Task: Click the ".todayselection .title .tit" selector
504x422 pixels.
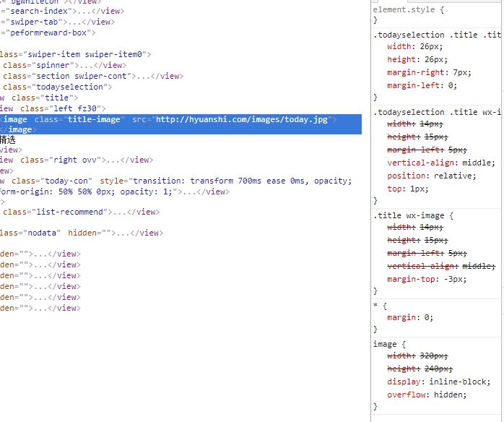Action: click(437, 35)
